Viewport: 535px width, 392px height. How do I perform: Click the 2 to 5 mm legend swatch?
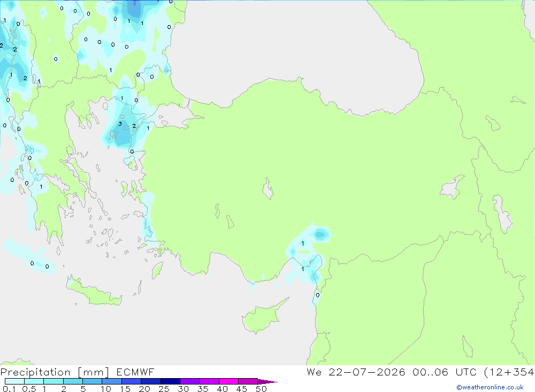73,381
